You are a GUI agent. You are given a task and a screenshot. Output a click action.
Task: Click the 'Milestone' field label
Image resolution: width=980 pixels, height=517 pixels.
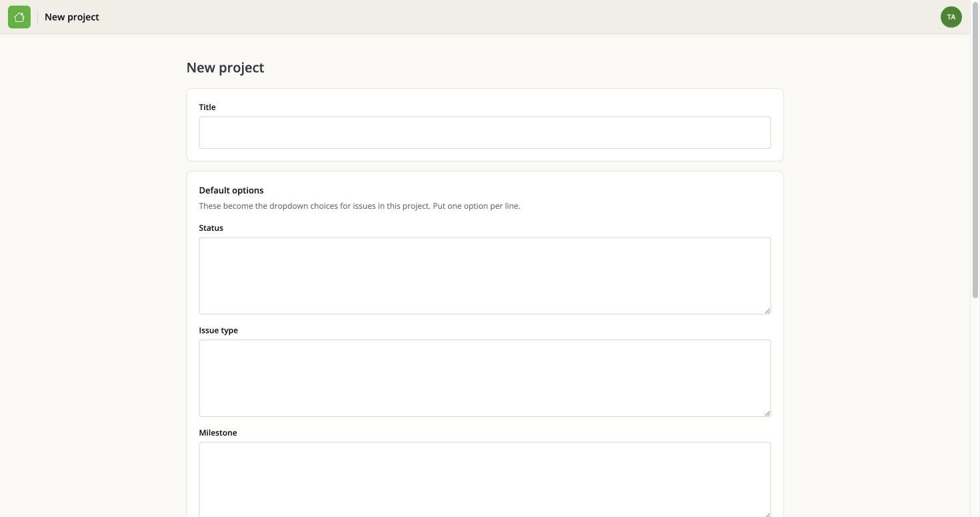coord(218,432)
